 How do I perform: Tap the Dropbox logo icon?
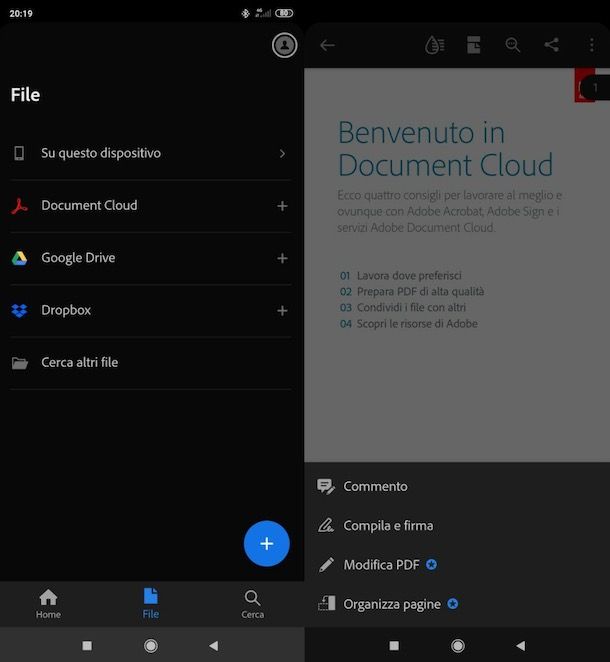(x=19, y=310)
